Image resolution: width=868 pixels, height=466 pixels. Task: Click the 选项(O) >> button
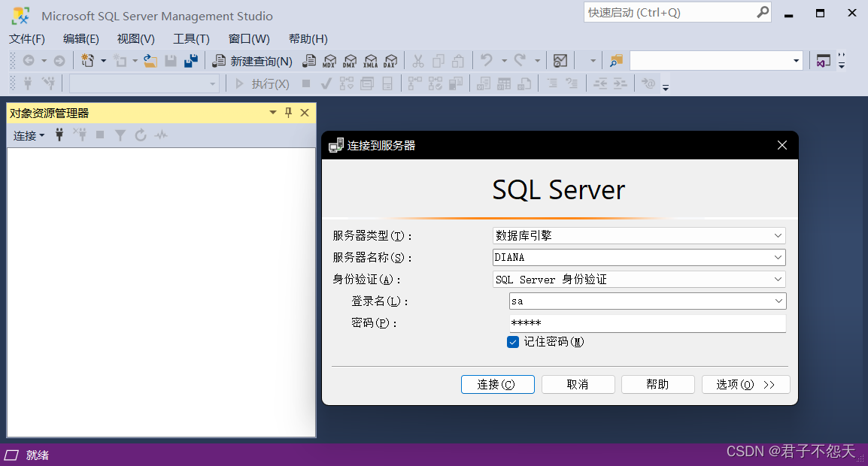pyautogui.click(x=745, y=385)
